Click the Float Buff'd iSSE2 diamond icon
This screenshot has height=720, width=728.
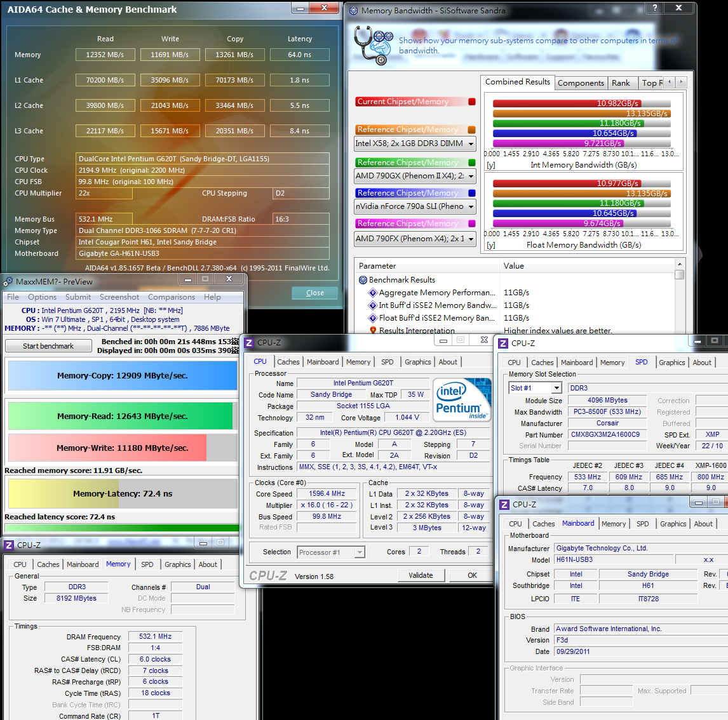tap(372, 318)
